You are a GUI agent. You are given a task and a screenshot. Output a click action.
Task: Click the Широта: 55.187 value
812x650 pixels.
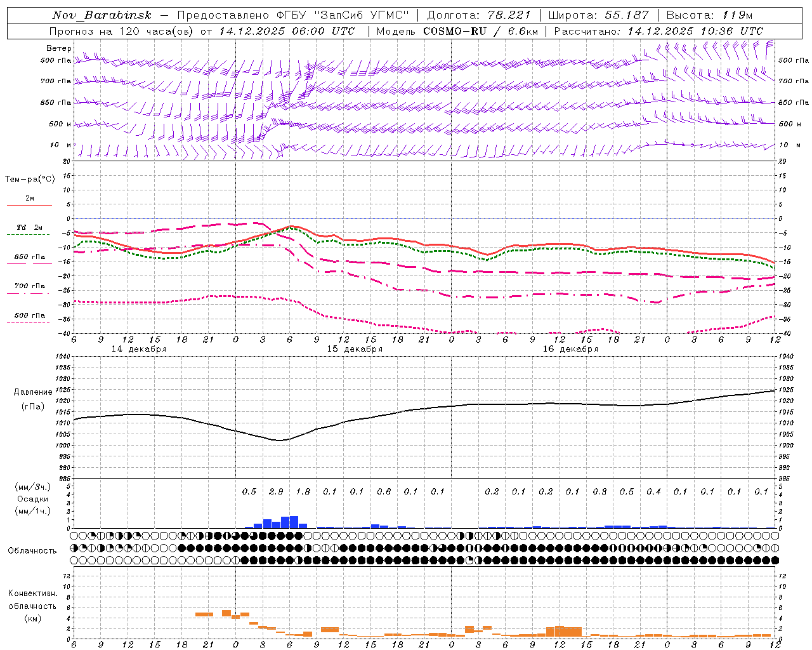(x=598, y=15)
